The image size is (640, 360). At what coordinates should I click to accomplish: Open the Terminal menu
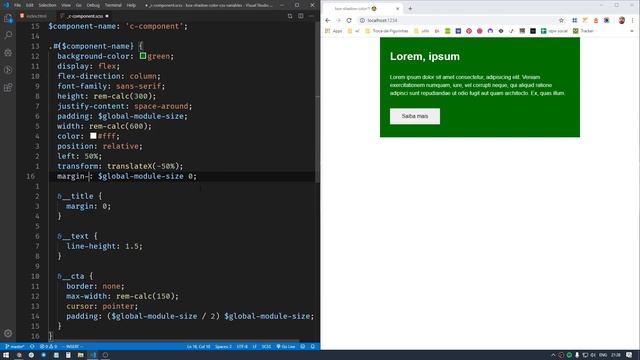[113, 5]
